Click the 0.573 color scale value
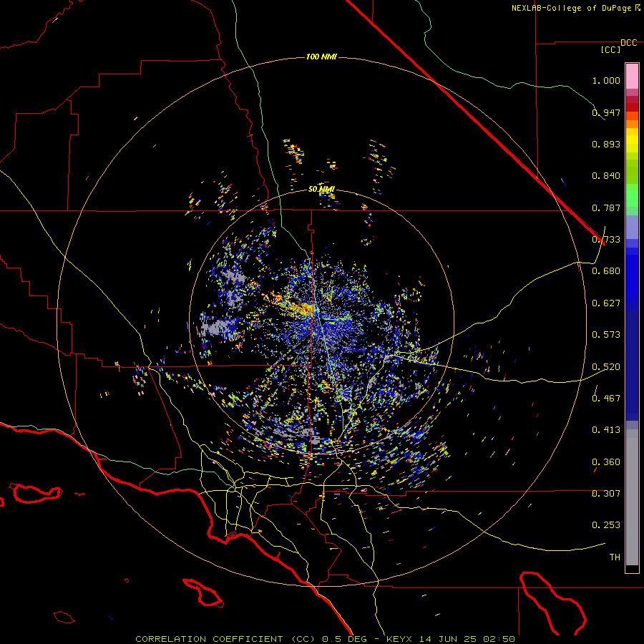644x644 pixels. pyautogui.click(x=606, y=335)
